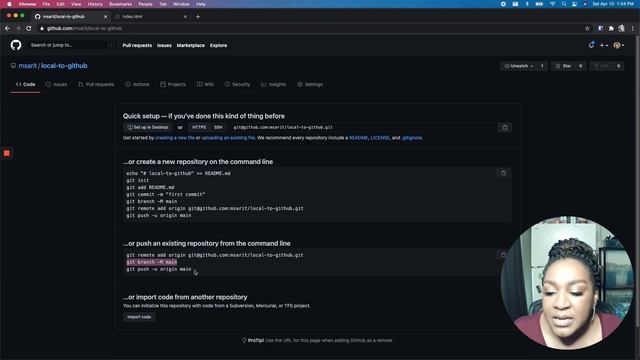Click the msarit owner link
This screenshot has height=360, width=640.
(27, 66)
